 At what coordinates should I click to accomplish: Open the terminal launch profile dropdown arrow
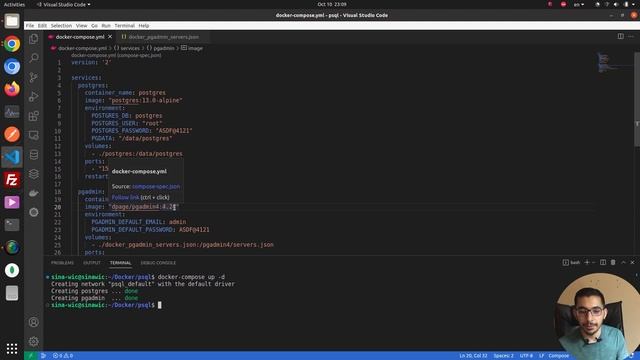click(593, 262)
